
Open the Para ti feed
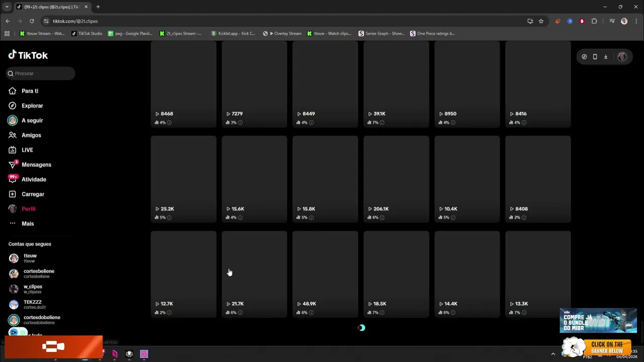30,91
